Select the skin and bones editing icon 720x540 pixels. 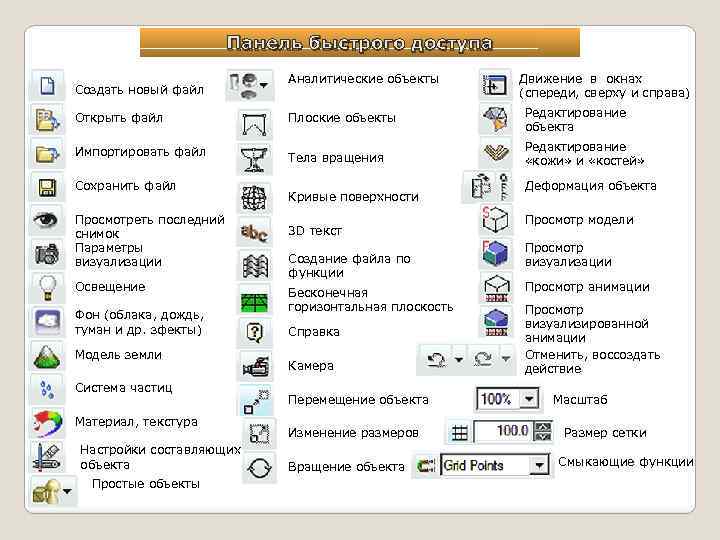(495, 153)
